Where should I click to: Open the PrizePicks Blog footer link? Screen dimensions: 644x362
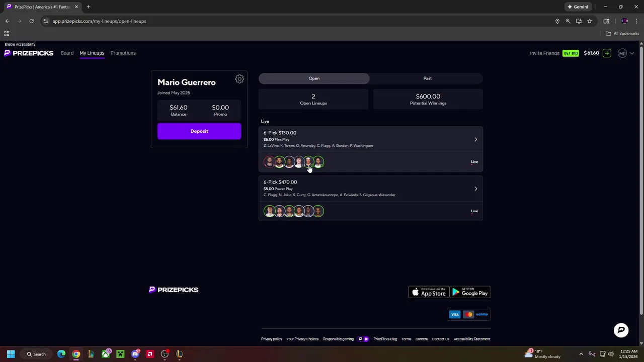[x=385, y=339]
